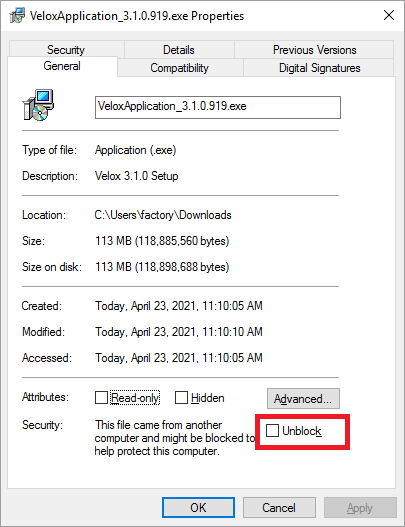405x527 pixels.
Task: Close the Properties dialog with the X
Action: point(389,15)
